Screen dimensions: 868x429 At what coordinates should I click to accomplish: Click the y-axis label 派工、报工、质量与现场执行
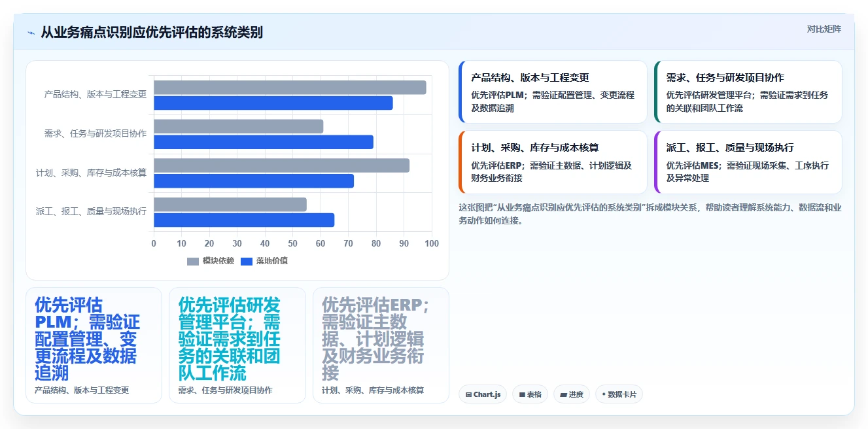coord(92,211)
